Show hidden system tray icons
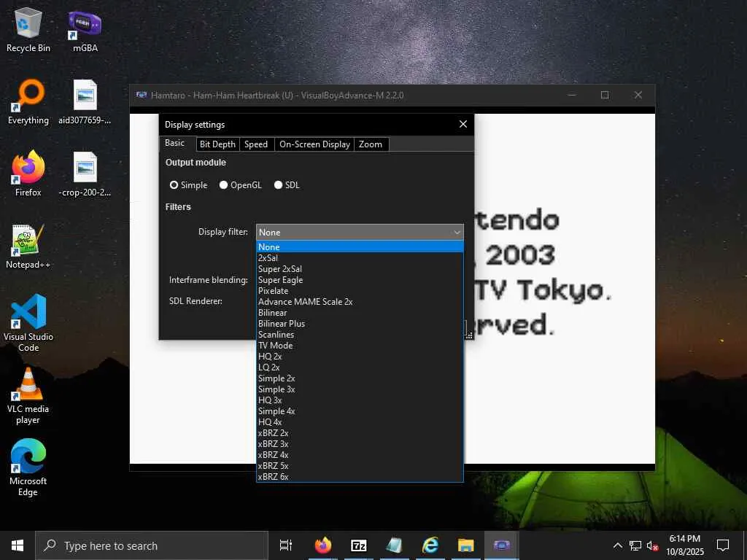Screen dimensions: 747x560 coord(617,545)
